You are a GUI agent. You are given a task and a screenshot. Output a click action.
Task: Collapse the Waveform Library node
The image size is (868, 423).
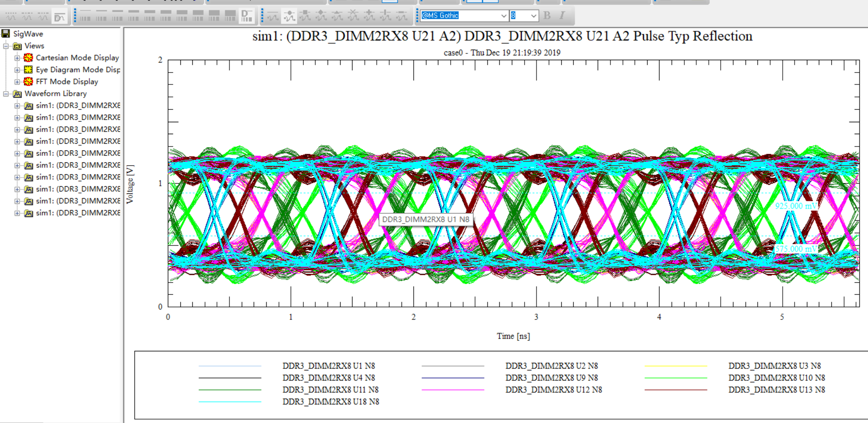click(x=6, y=94)
